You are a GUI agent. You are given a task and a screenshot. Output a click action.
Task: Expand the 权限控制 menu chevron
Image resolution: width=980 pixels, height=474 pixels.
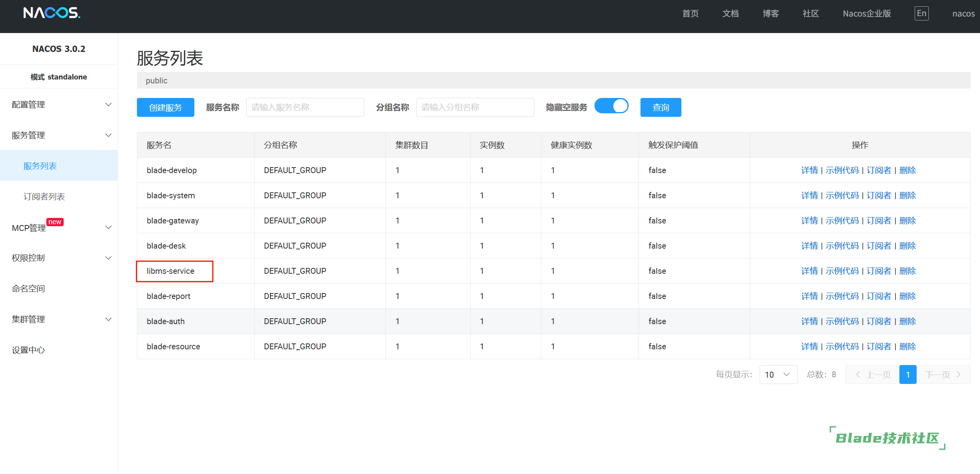coord(108,258)
